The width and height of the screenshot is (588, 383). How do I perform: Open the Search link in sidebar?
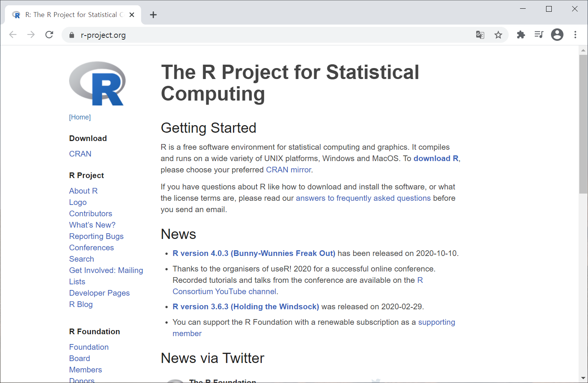[82, 259]
